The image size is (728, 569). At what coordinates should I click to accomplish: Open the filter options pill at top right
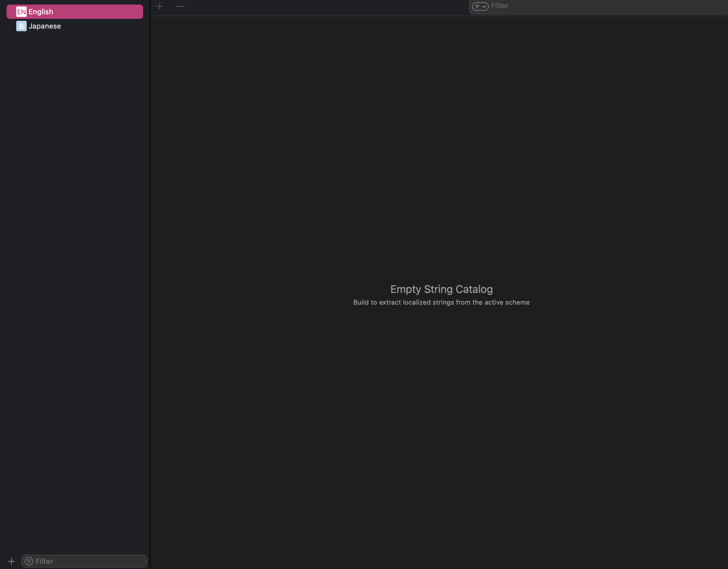(x=480, y=6)
